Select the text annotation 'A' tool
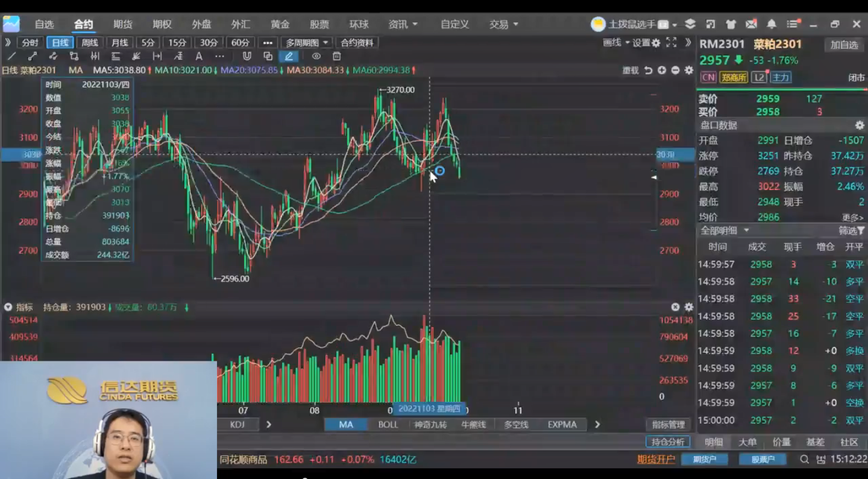Screen dimensions: 868x479 [x=199, y=56]
